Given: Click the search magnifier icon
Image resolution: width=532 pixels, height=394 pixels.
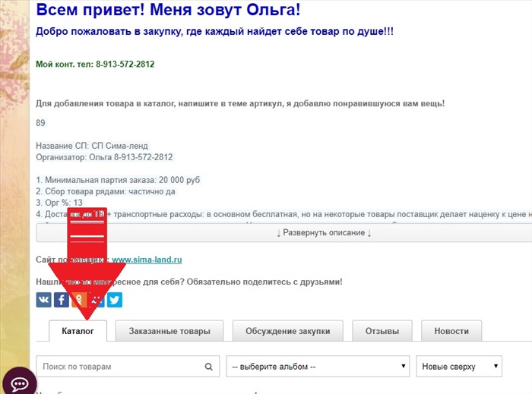Looking at the screenshot, I should point(209,367).
